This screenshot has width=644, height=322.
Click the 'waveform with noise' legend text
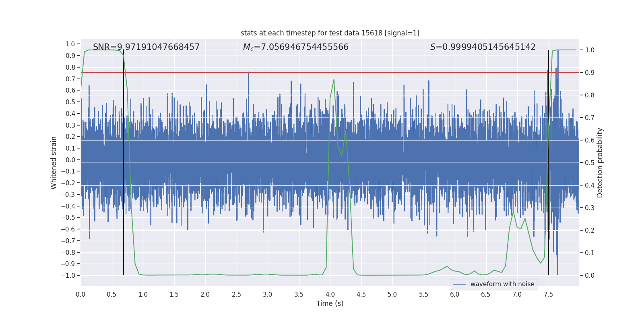point(502,284)
